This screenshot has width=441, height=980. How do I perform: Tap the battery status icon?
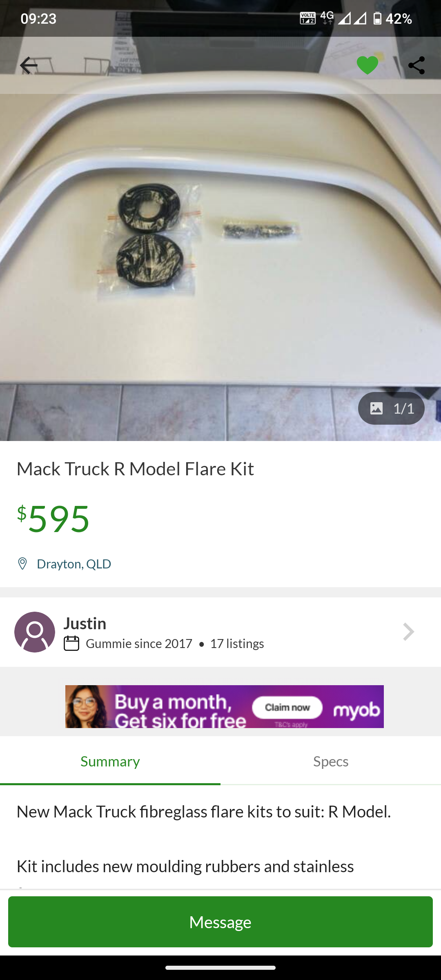pyautogui.click(x=378, y=18)
